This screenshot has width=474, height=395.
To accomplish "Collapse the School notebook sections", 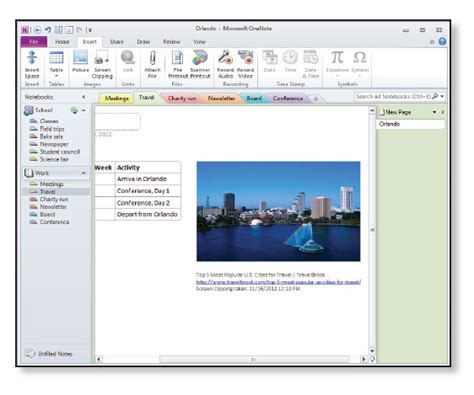I will tap(84, 110).
